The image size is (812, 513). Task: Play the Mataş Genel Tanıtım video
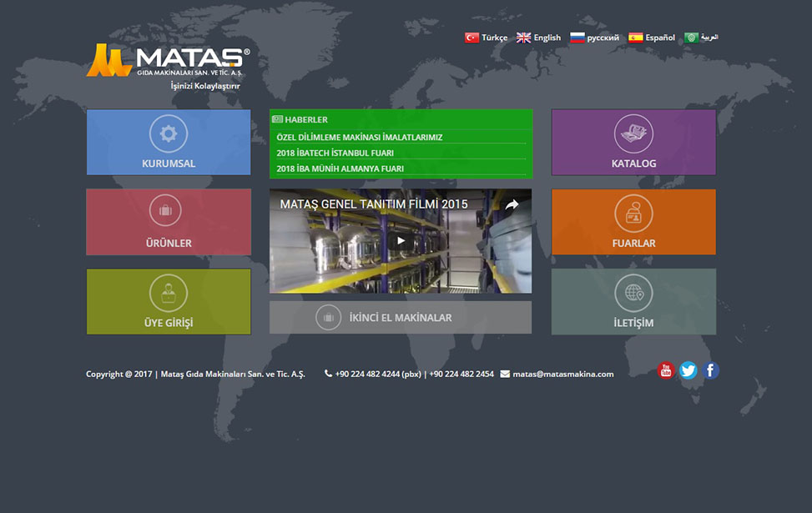[x=401, y=241]
